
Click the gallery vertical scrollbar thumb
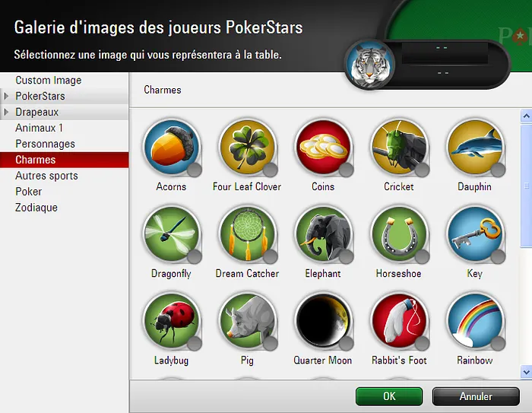click(526, 186)
